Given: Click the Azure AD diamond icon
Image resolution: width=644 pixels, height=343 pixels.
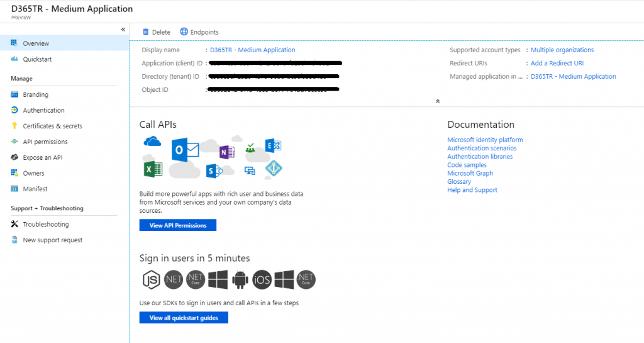Looking at the screenshot, I should [x=274, y=169].
